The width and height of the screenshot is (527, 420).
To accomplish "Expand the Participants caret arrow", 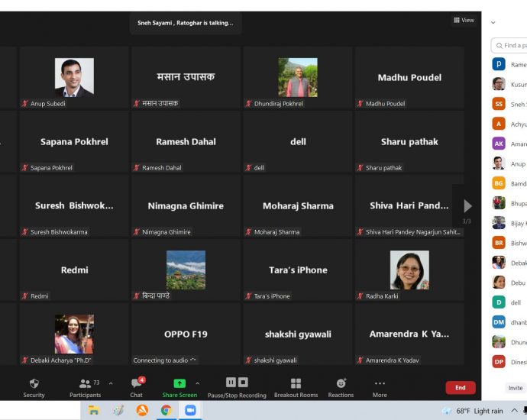I will pos(111,383).
